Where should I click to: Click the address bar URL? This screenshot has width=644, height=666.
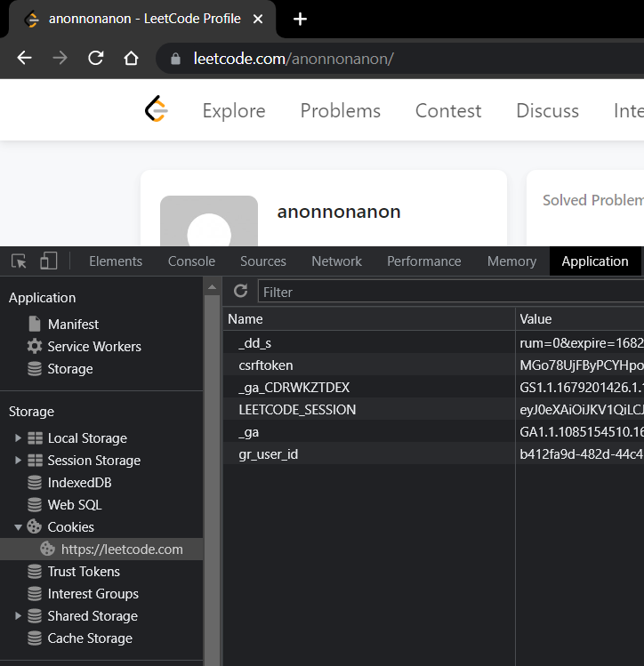coord(294,59)
